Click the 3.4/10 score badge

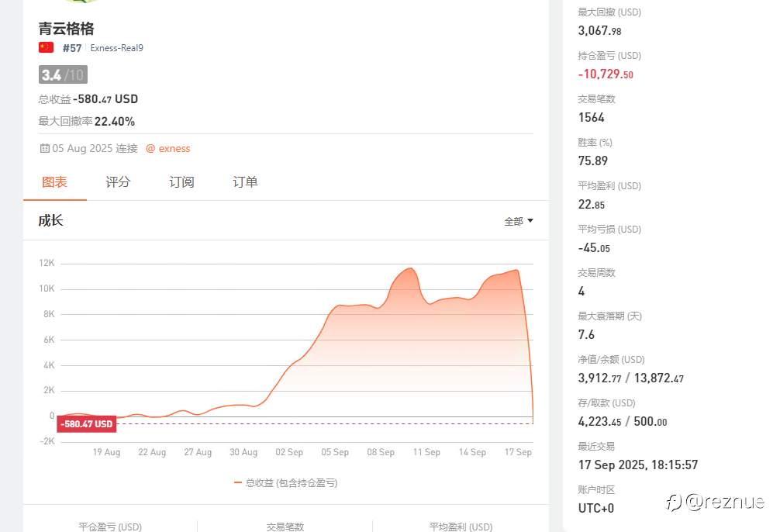pyautogui.click(x=63, y=74)
